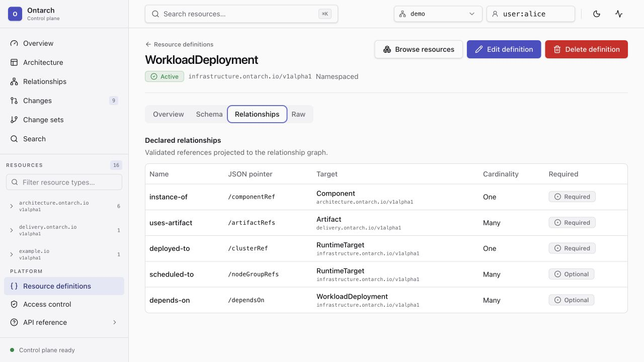Click the /clusterRef JSON pointer
This screenshot has height=362, width=644.
[x=248, y=248]
